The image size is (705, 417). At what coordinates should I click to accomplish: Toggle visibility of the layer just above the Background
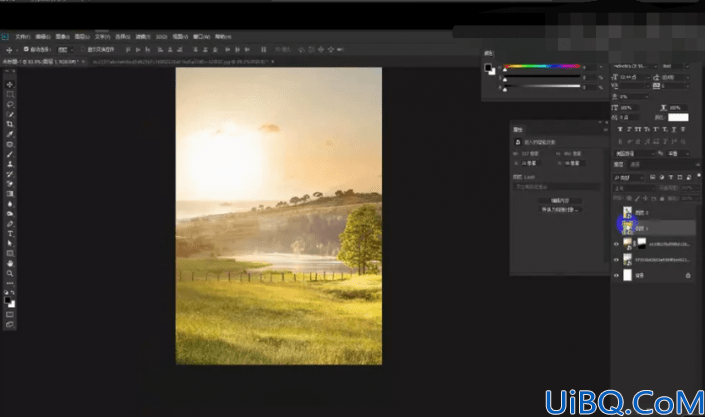pos(616,260)
